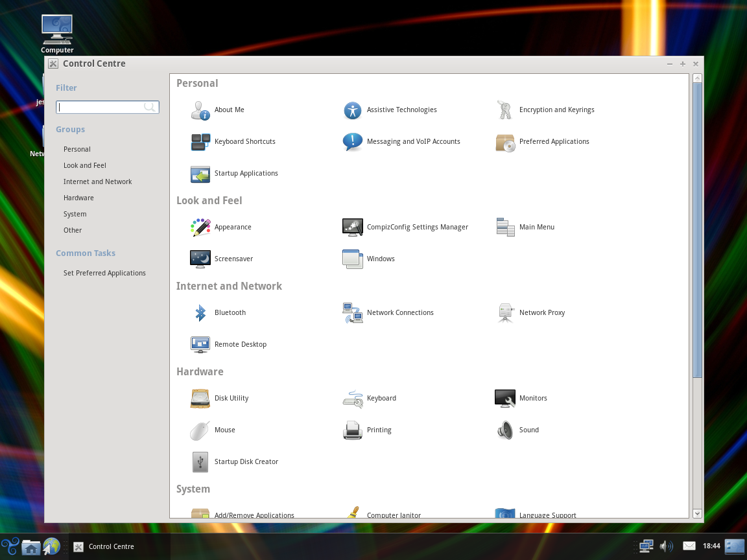The image size is (747, 560).
Task: Select the System group in sidebar
Action: [x=75, y=214]
